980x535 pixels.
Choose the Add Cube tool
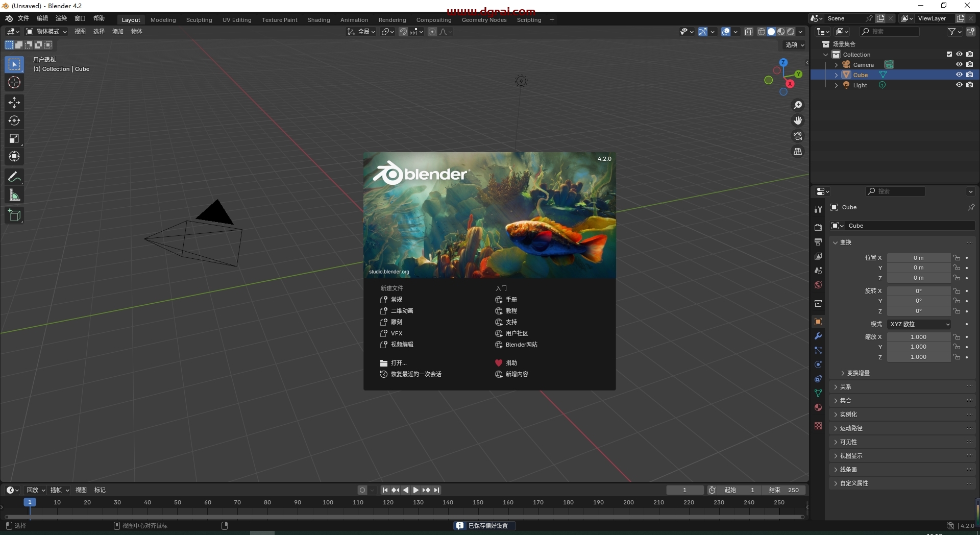tap(14, 215)
